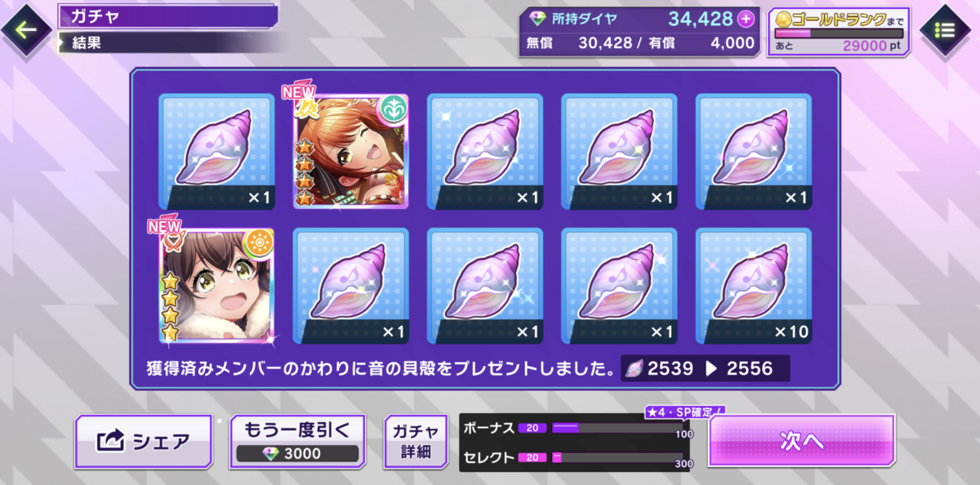Select the shell reward marked ×10
The height and width of the screenshot is (485, 980).
pos(753,285)
